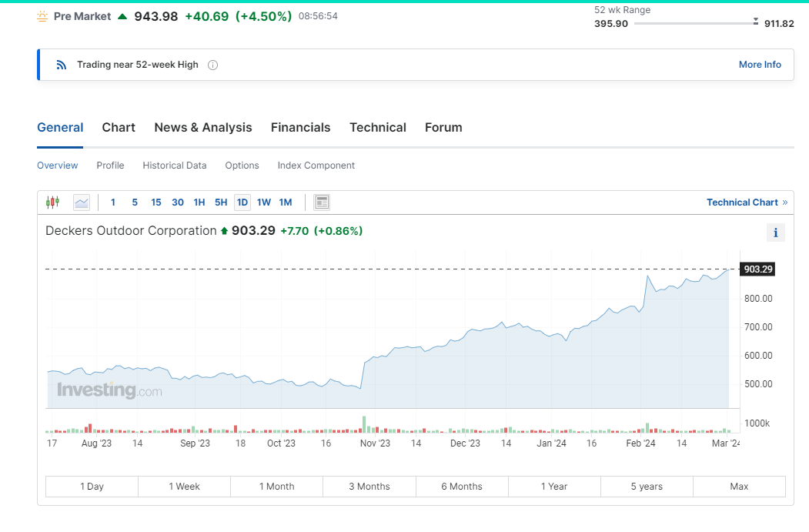The height and width of the screenshot is (532, 809).
Task: Open the News & Analysis tab
Action: tap(202, 128)
